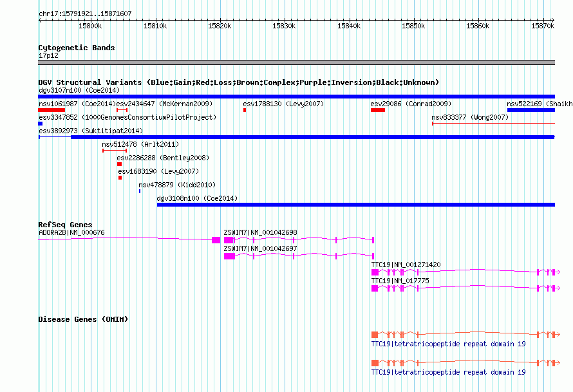The width and height of the screenshot is (573, 392).
Task: Click the Disease Genes (OMIM) track title
Action: (x=83, y=319)
